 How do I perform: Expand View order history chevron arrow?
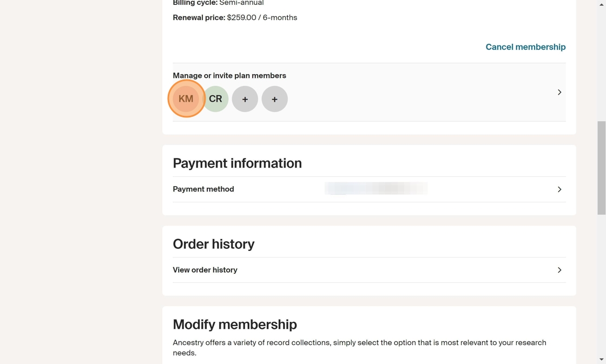(x=559, y=270)
